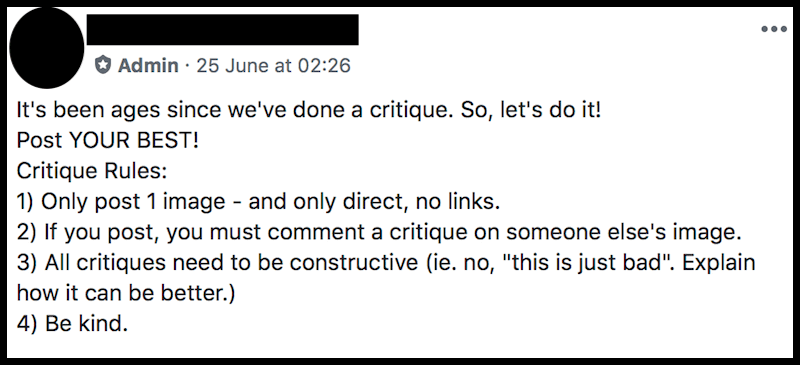
Task: Click the word "constructive" in rule 3
Action: coord(354,263)
